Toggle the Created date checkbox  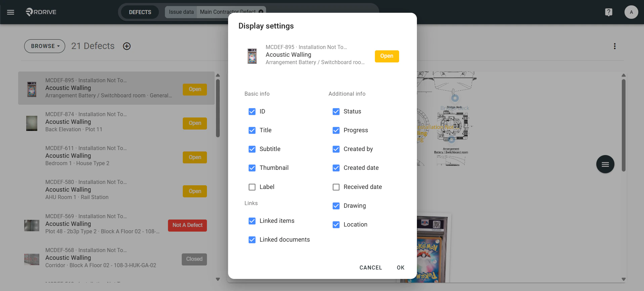click(x=336, y=168)
